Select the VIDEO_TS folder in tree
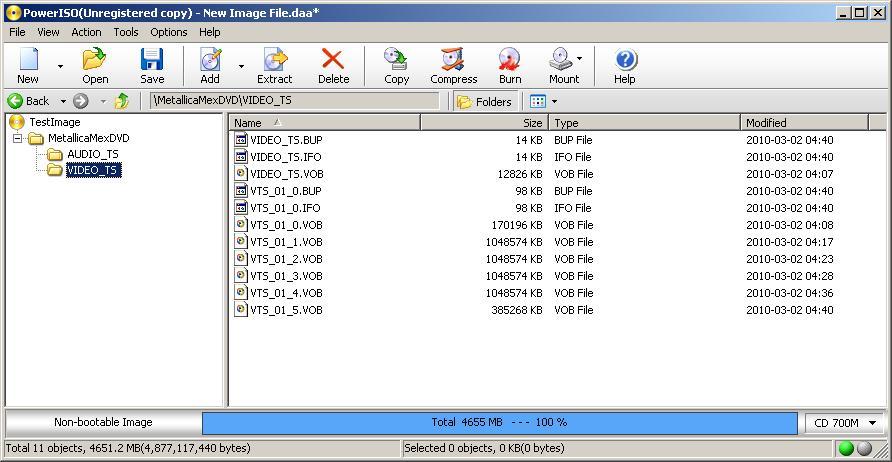This screenshot has width=892, height=462. [94, 170]
